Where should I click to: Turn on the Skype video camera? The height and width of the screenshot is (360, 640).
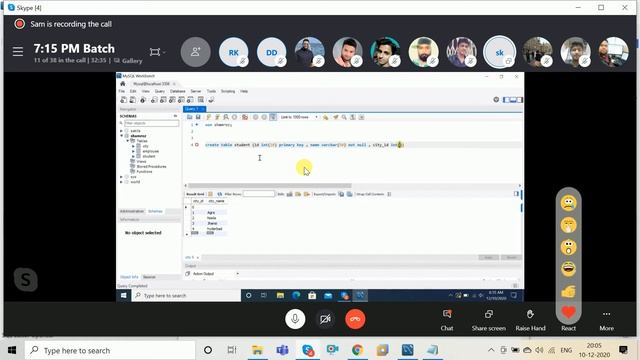(325, 319)
